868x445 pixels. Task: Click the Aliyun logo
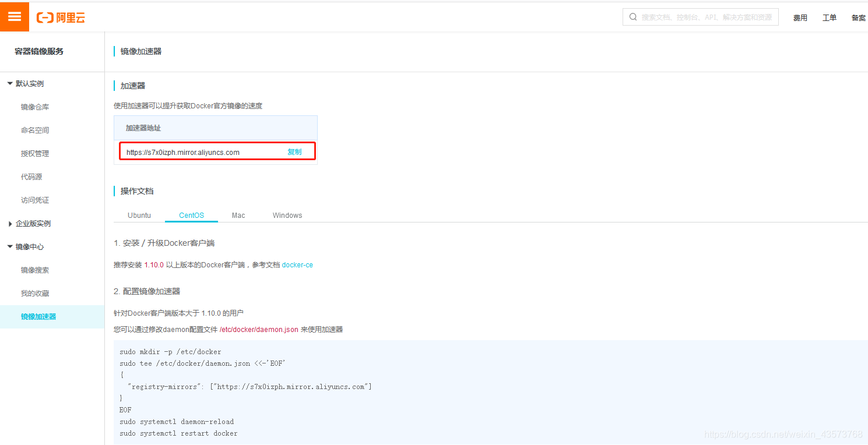(61, 17)
